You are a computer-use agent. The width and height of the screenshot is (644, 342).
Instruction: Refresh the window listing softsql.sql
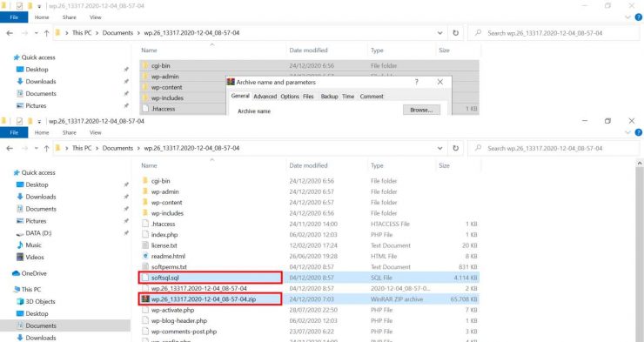[x=455, y=148]
